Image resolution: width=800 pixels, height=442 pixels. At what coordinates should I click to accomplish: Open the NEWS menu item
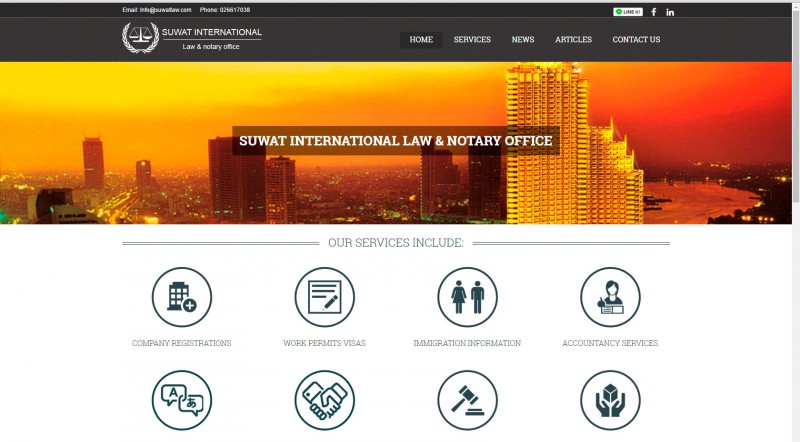[523, 40]
